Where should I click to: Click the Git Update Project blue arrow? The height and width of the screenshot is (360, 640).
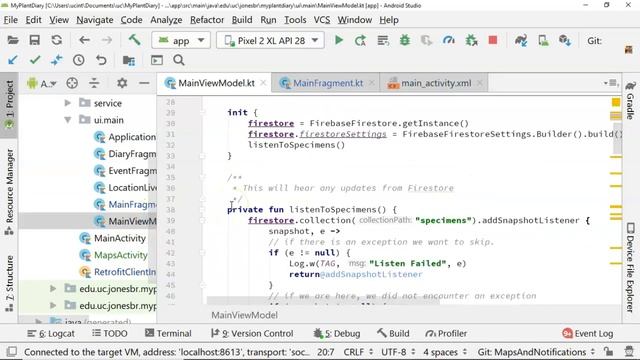point(13,60)
